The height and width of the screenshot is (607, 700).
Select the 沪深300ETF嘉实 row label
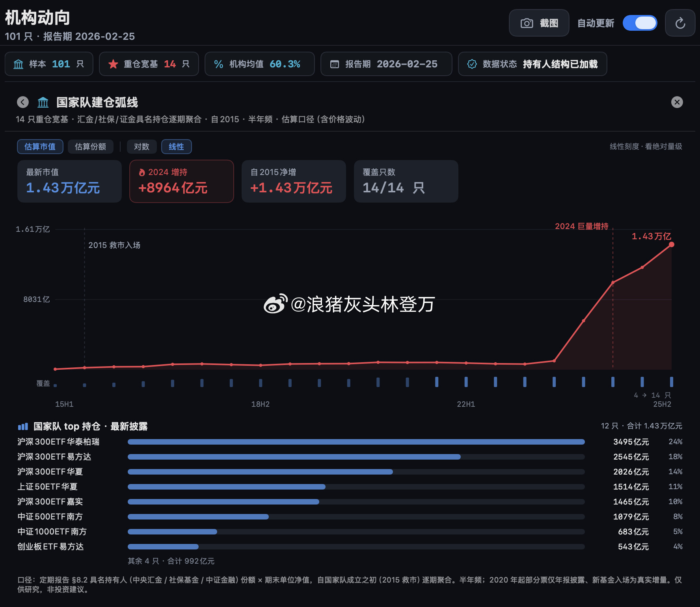click(50, 502)
